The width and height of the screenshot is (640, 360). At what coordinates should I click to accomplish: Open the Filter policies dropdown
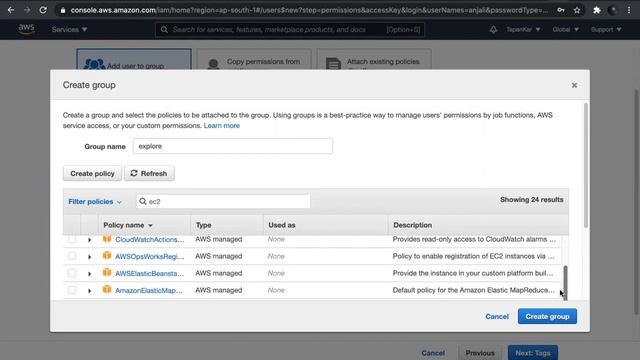pos(95,202)
